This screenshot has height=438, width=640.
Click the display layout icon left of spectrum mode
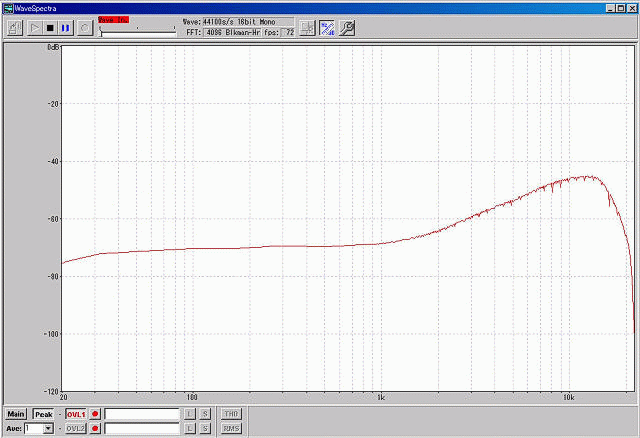(308, 28)
